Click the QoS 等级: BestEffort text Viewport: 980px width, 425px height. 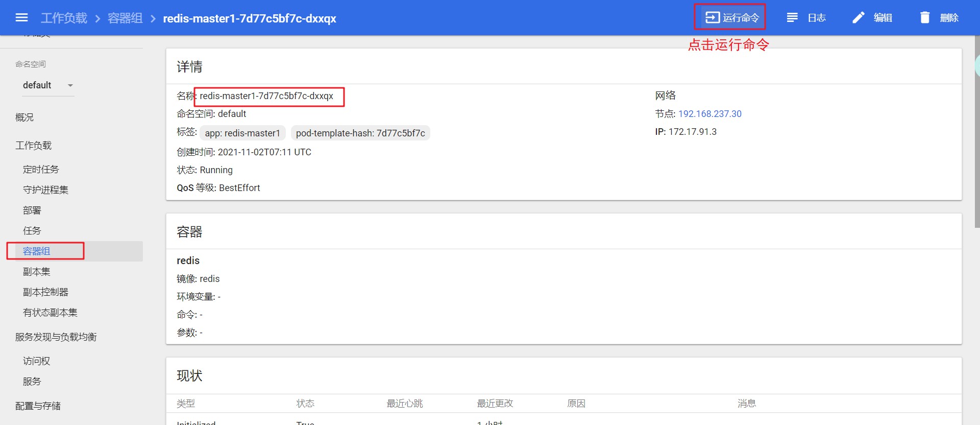tap(218, 188)
